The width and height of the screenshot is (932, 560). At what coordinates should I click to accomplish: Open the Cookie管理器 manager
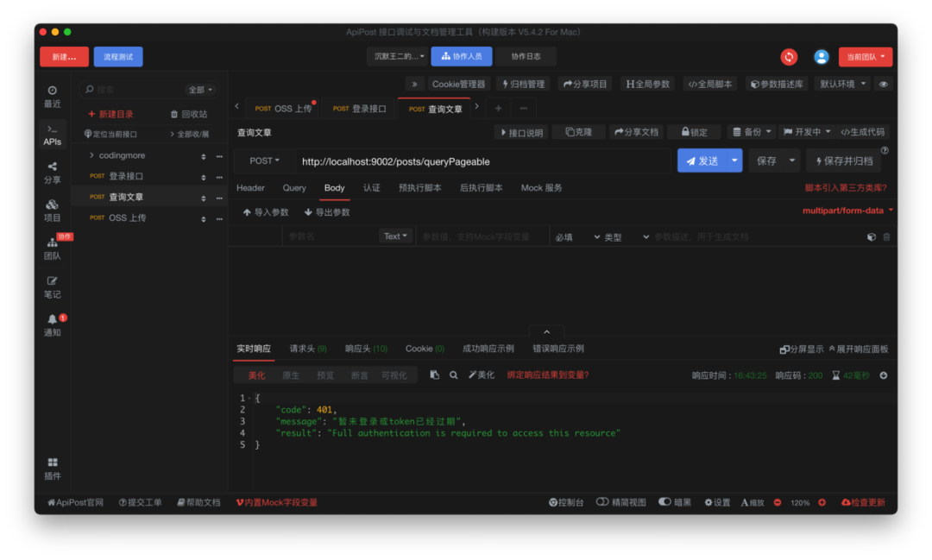point(458,85)
